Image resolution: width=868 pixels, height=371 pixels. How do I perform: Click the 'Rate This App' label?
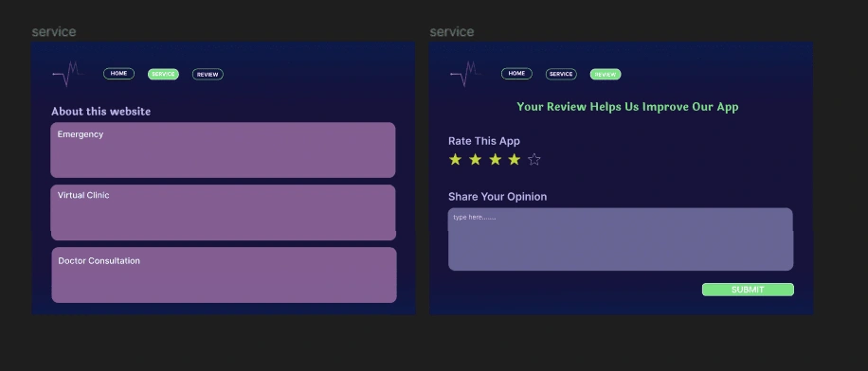coord(484,141)
